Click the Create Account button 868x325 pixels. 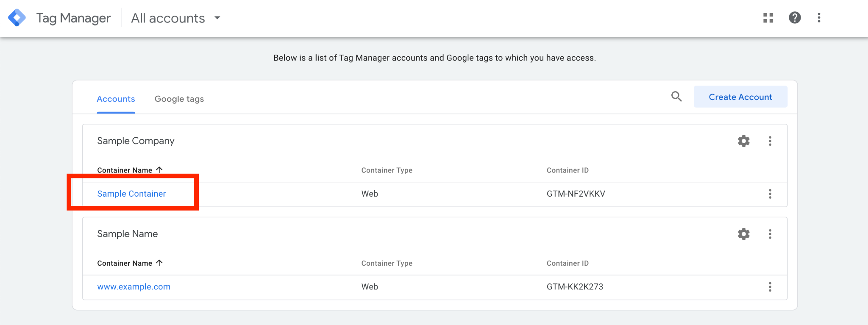pos(740,97)
